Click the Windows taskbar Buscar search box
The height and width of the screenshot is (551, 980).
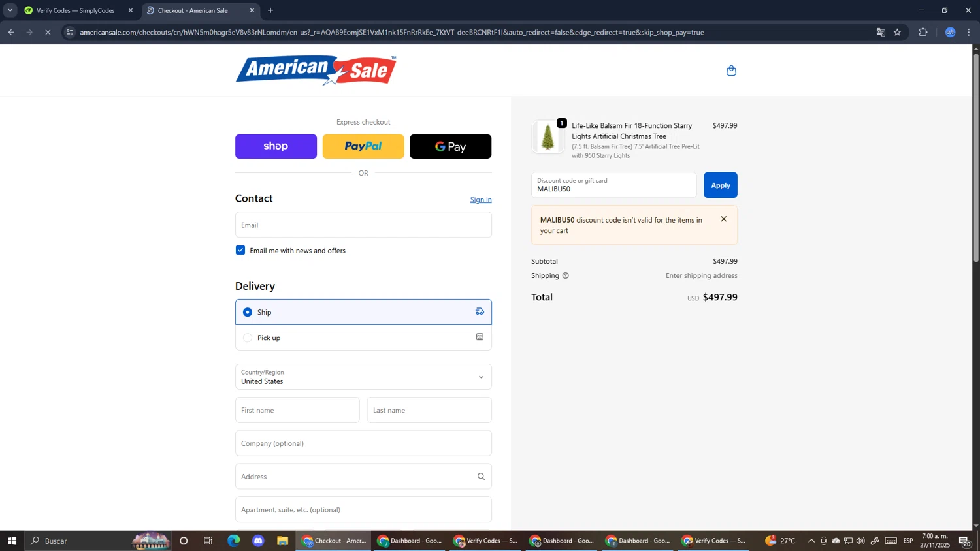tap(98, 541)
